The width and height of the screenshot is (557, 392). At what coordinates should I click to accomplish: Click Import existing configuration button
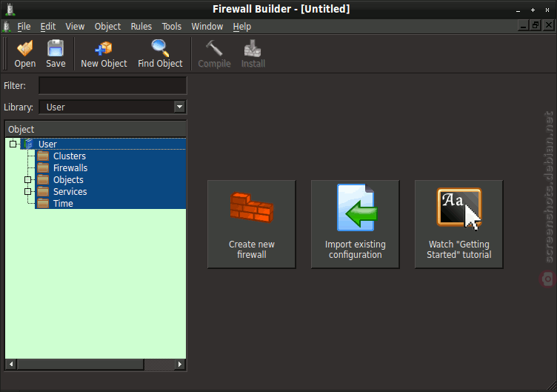pyautogui.click(x=356, y=225)
